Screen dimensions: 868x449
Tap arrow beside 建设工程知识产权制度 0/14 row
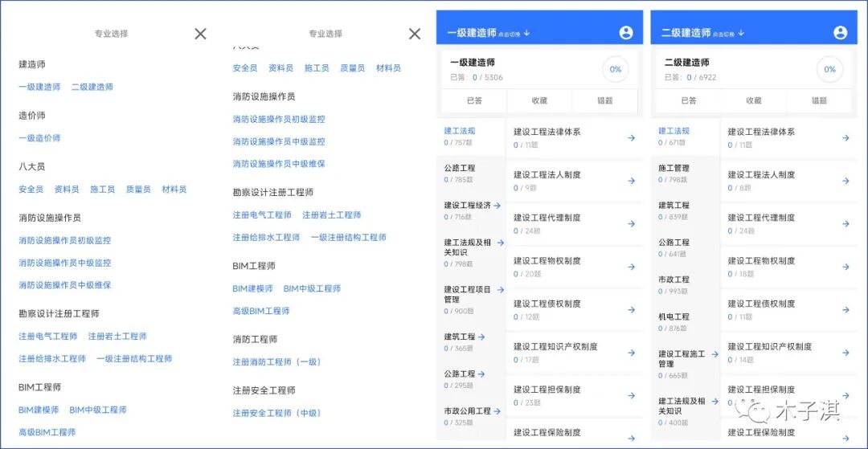(x=845, y=353)
